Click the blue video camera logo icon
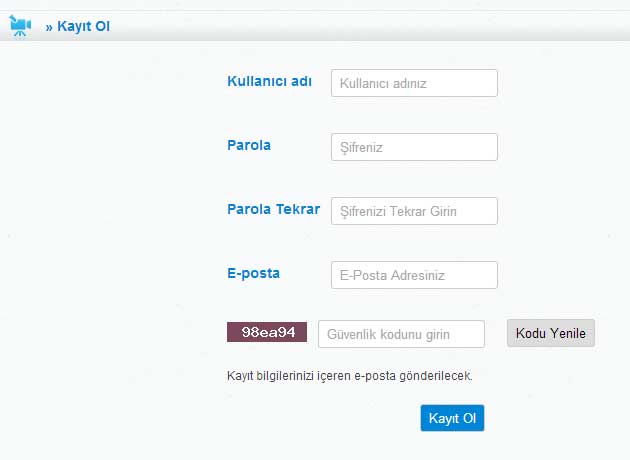 point(20,26)
